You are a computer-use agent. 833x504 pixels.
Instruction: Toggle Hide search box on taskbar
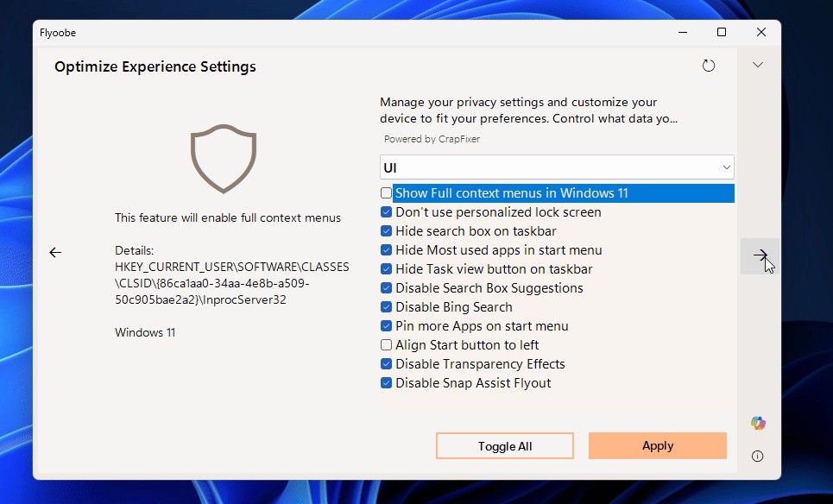(x=387, y=231)
